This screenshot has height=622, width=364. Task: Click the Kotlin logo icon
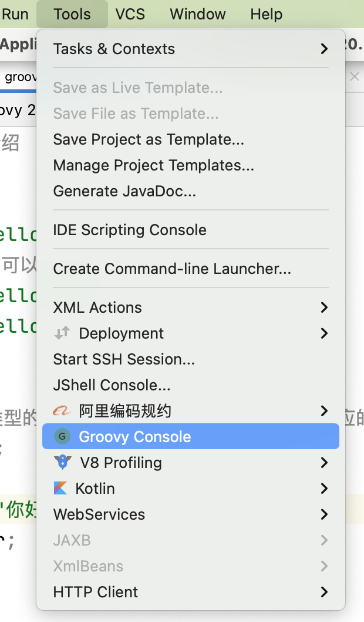(60, 489)
